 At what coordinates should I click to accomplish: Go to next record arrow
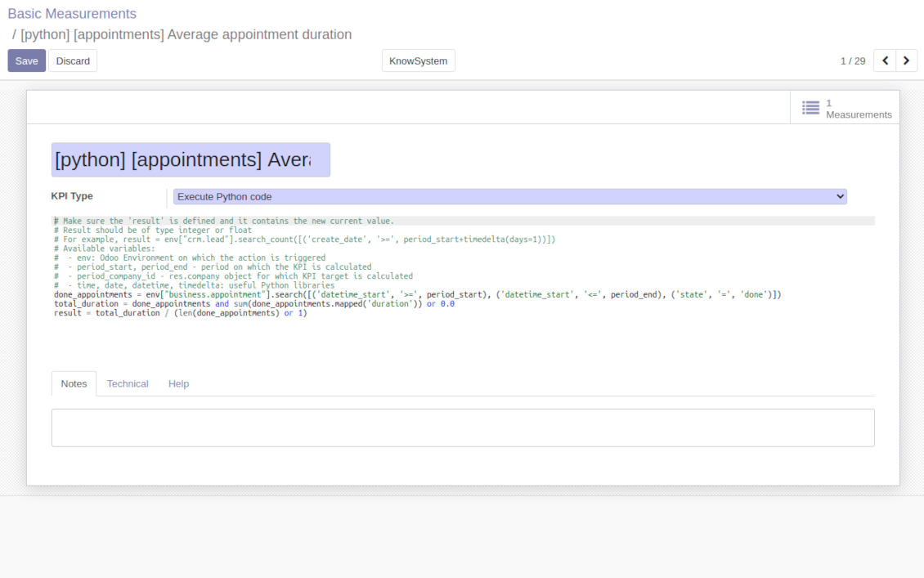[906, 60]
